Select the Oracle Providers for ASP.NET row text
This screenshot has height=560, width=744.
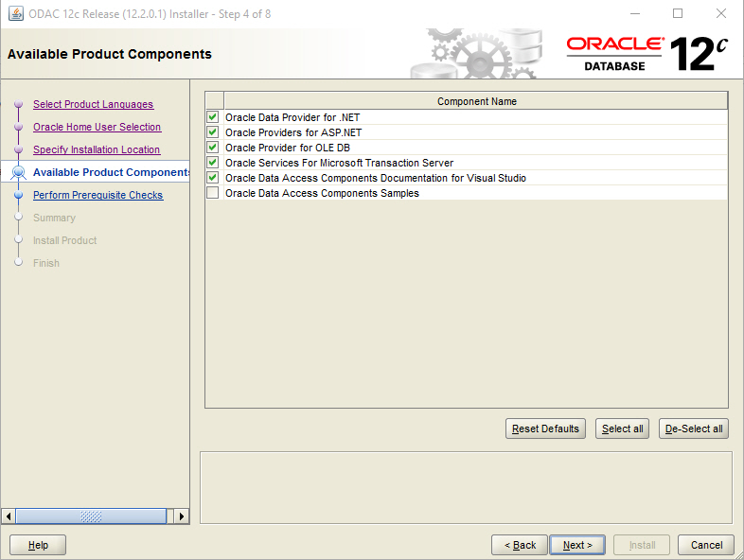click(293, 132)
